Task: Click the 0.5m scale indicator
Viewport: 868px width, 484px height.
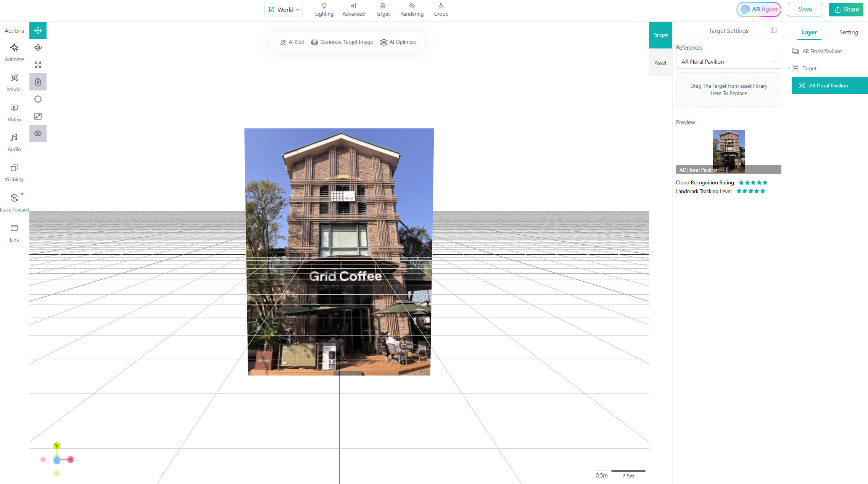Action: click(x=602, y=474)
